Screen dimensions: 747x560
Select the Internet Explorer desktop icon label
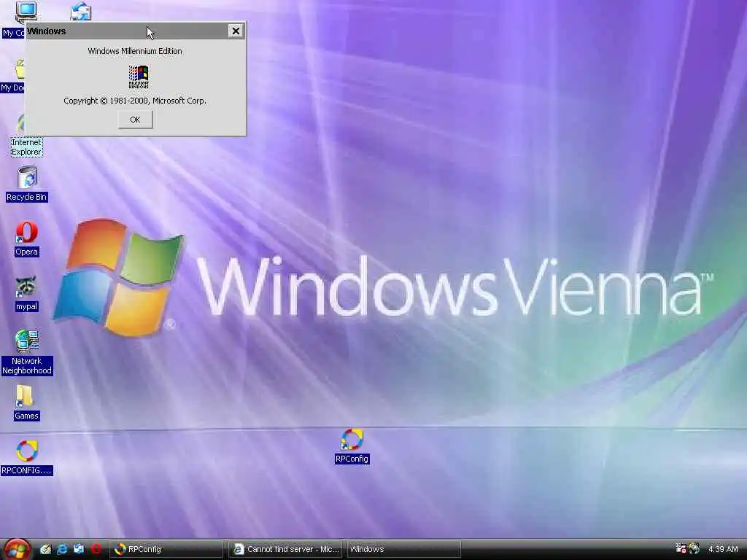(x=26, y=147)
